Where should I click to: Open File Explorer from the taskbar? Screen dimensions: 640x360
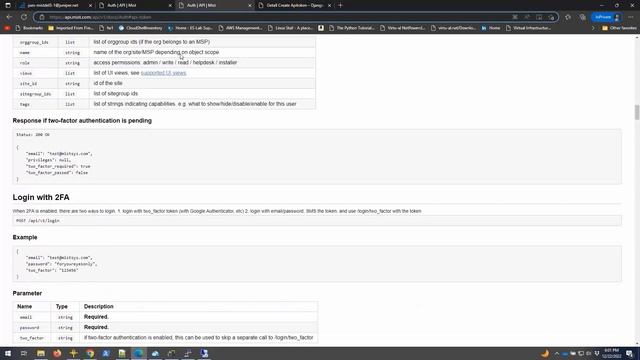[41, 353]
